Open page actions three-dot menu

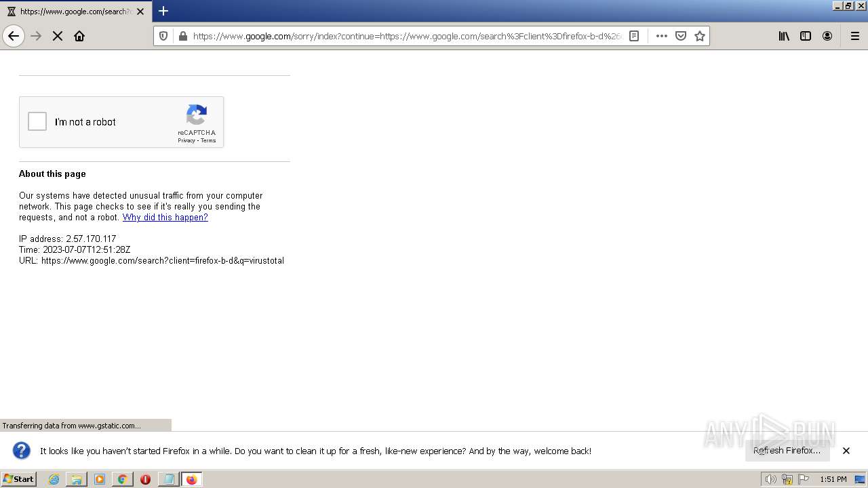[x=662, y=36]
